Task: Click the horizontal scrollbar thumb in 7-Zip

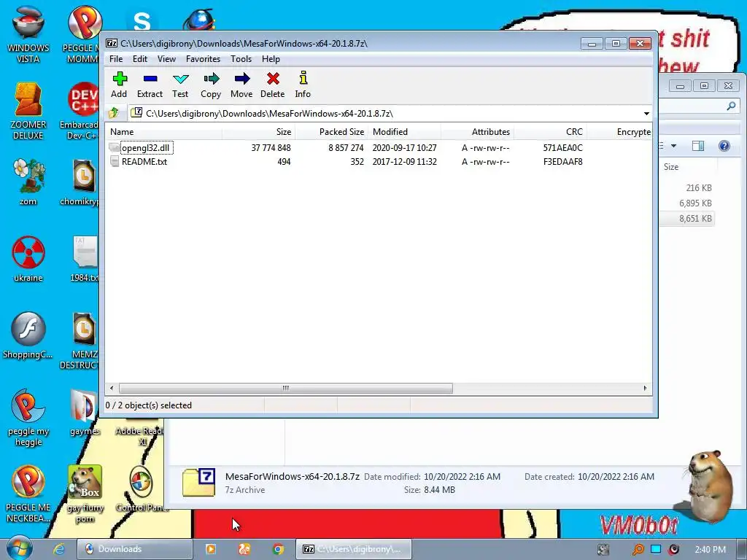Action: 285,388
